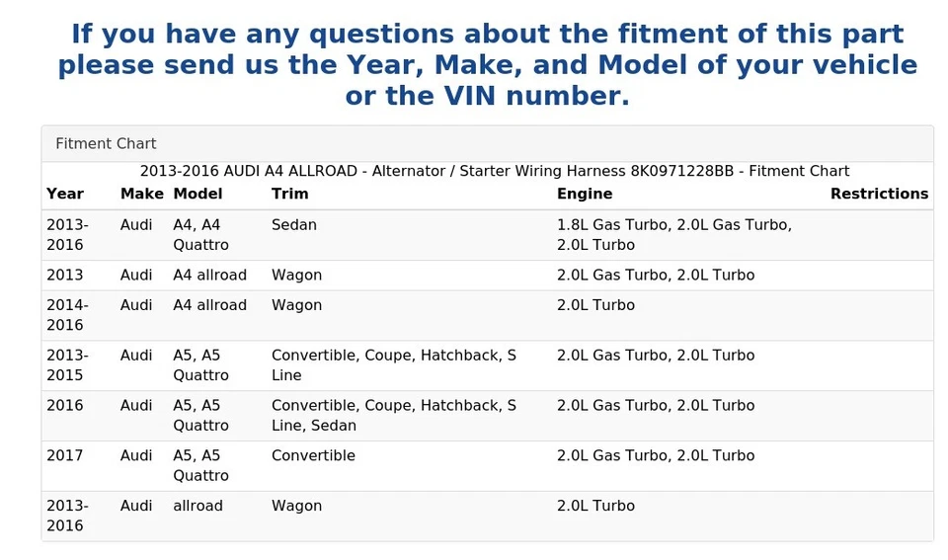Click the Year column header
948x560 pixels.
65,194
